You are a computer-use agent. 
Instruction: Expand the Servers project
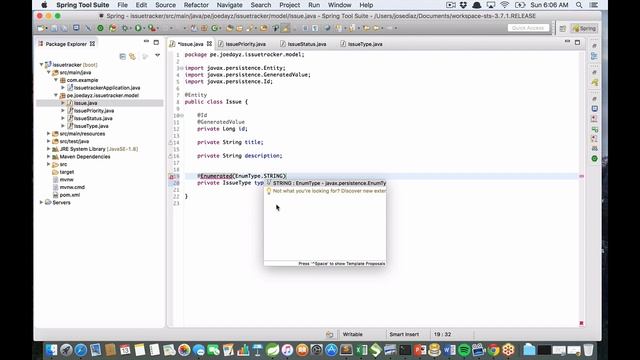click(41, 202)
